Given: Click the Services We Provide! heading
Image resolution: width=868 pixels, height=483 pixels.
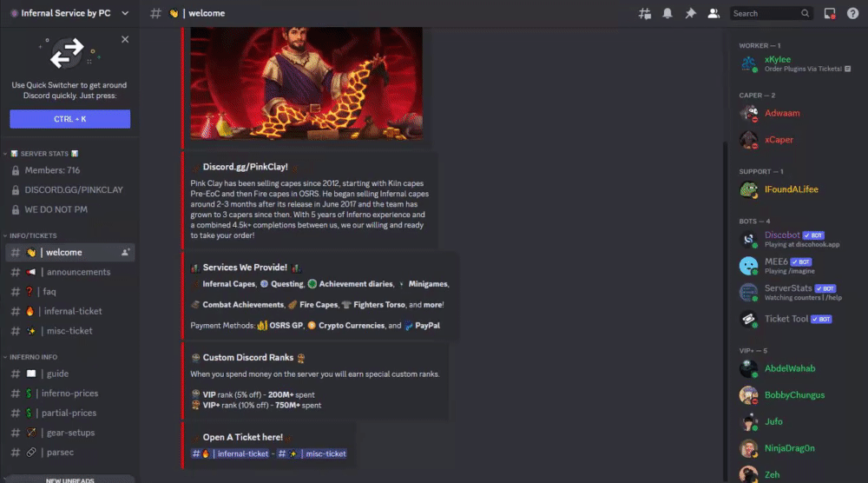Looking at the screenshot, I should 245,268.
